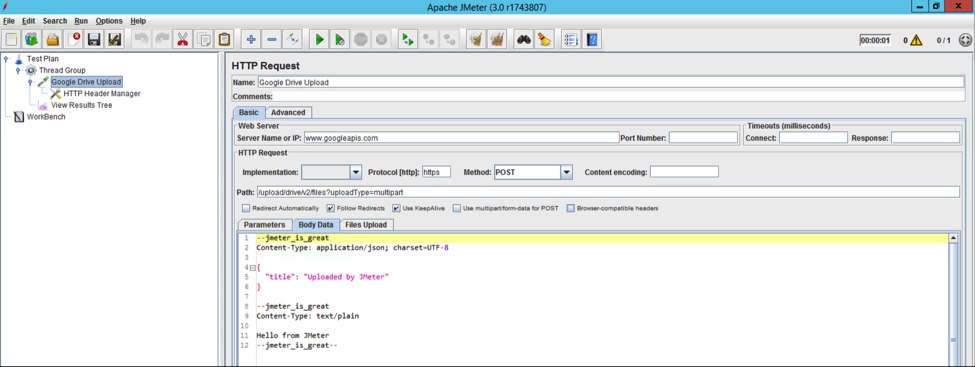This screenshot has height=367, width=975.
Task: Click the Cut scissors icon
Action: coord(182,40)
